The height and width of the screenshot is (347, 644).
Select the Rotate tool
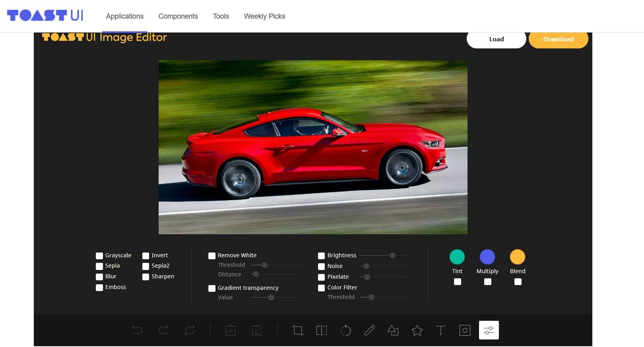tap(345, 330)
